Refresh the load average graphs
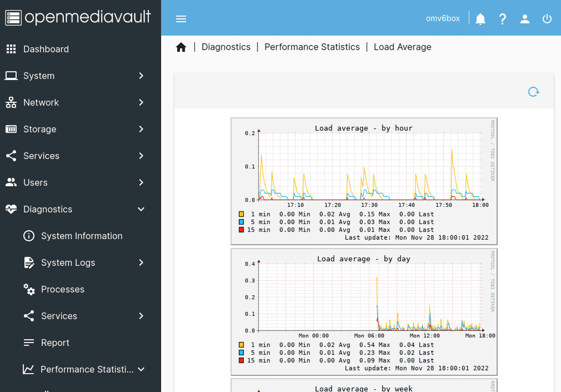 pyautogui.click(x=533, y=92)
